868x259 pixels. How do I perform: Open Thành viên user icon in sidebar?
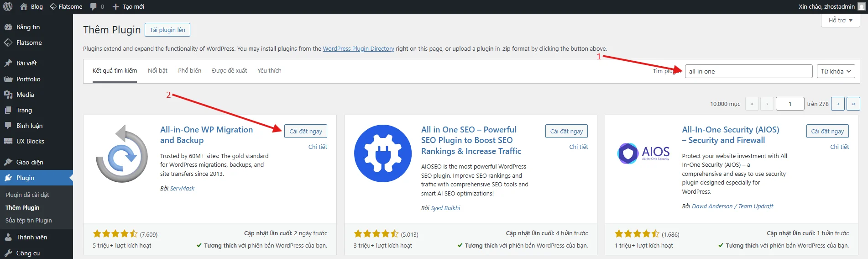(x=8, y=237)
